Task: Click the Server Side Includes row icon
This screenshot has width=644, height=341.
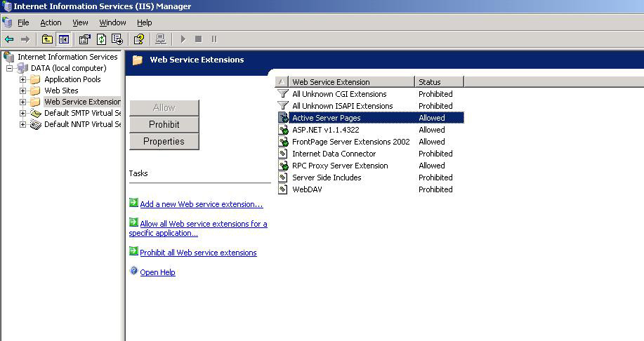Action: tap(282, 178)
